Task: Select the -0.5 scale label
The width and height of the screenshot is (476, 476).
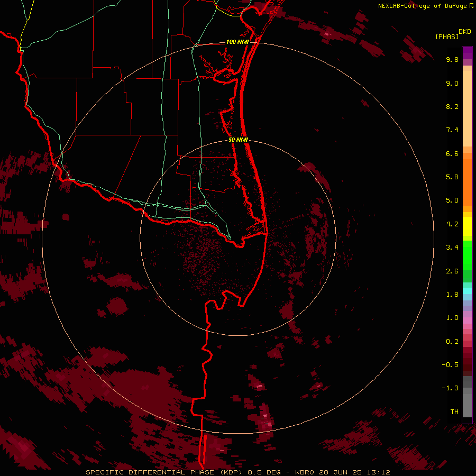Action: (450, 365)
